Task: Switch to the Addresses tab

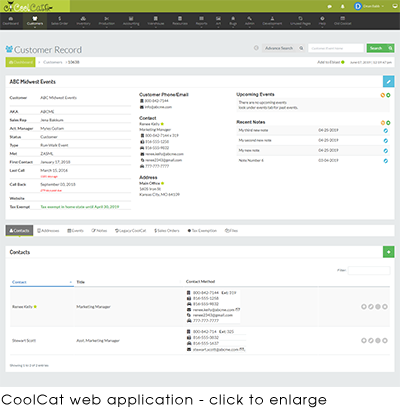Action: 48,231
